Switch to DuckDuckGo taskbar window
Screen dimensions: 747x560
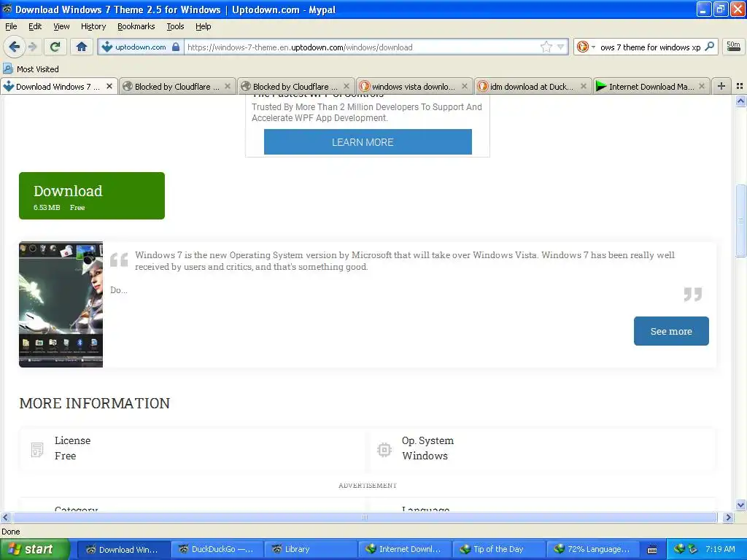217,549
